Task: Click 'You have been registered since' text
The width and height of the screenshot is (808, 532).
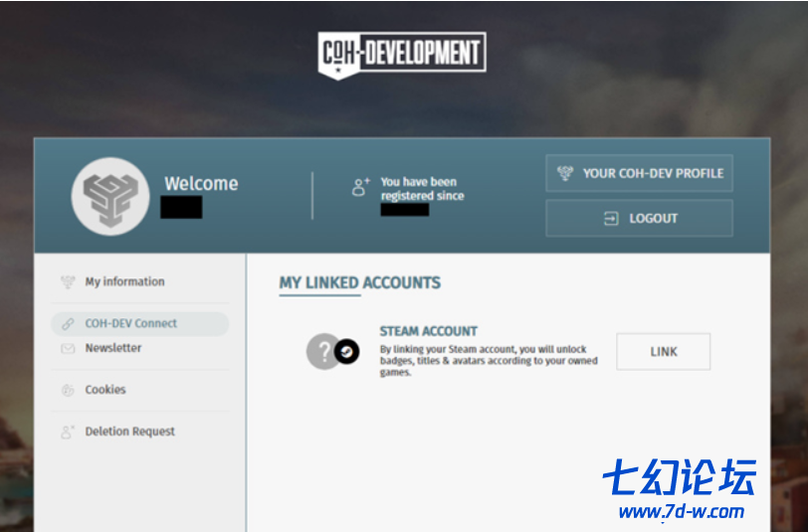Action: click(422, 189)
